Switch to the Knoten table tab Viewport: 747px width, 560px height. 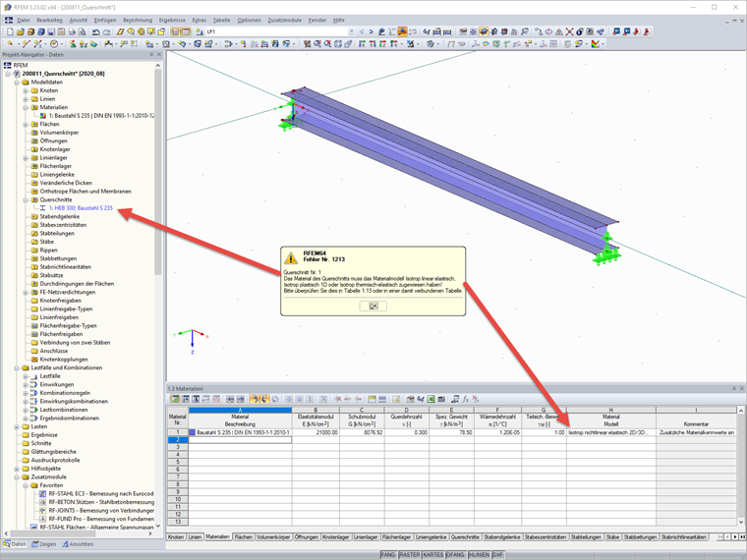pyautogui.click(x=176, y=536)
